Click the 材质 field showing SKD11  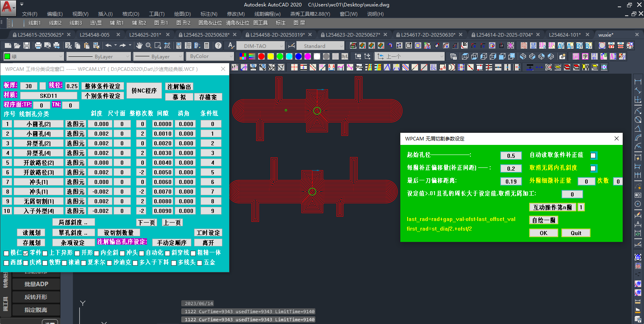pyautogui.click(x=48, y=96)
